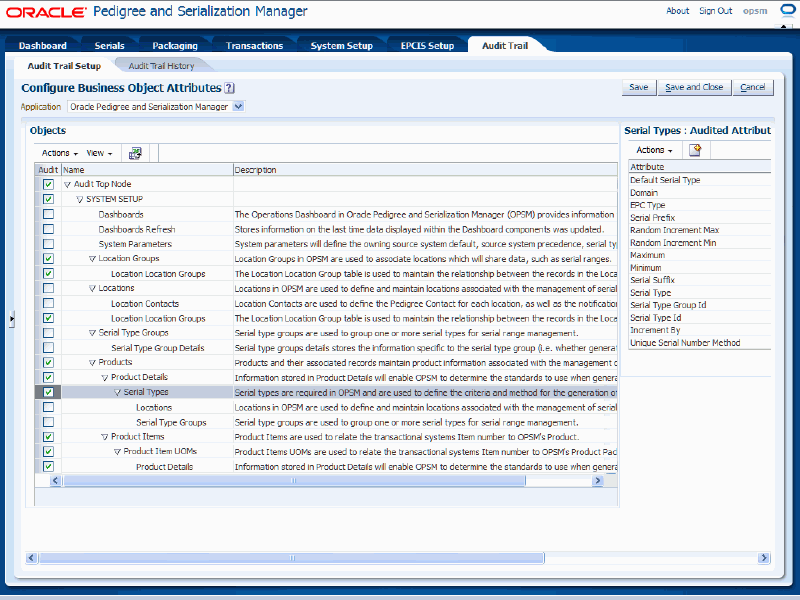Image resolution: width=800 pixels, height=600 pixels.
Task: Open the Objects Actions menu
Action: [60, 153]
